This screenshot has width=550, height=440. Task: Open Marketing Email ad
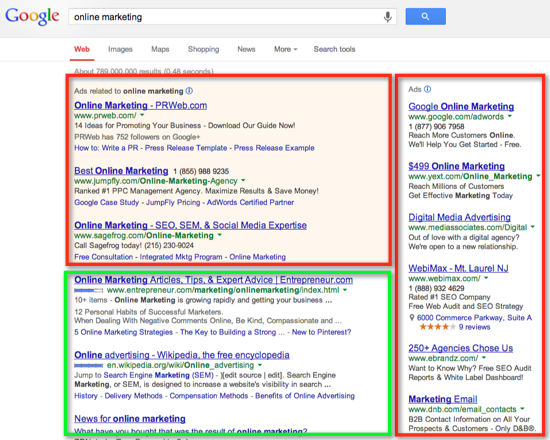[443, 399]
